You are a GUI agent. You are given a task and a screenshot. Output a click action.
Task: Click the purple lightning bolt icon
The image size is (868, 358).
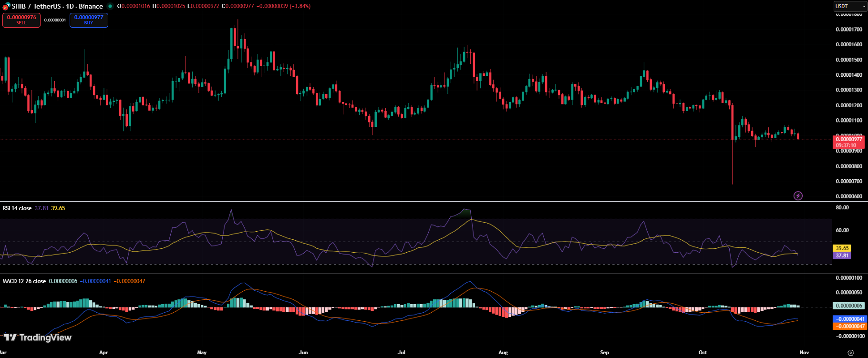tap(798, 195)
